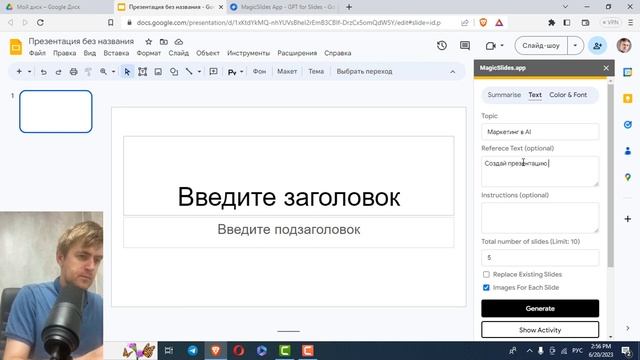Click the Generate button
The height and width of the screenshot is (360, 640).
pos(540,309)
